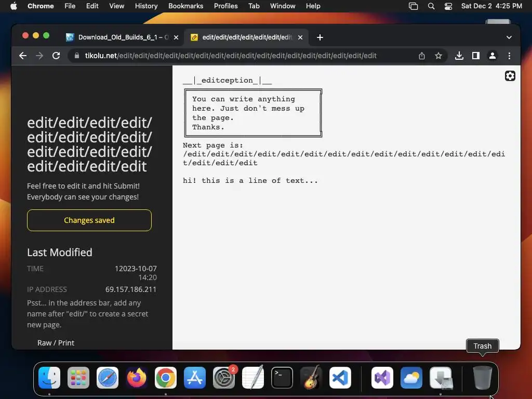Go forward to the next page

pos(39,56)
